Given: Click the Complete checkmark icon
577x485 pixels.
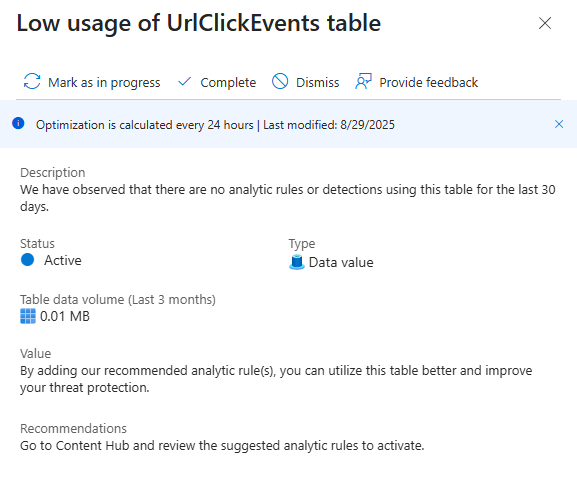Looking at the screenshot, I should click(184, 82).
